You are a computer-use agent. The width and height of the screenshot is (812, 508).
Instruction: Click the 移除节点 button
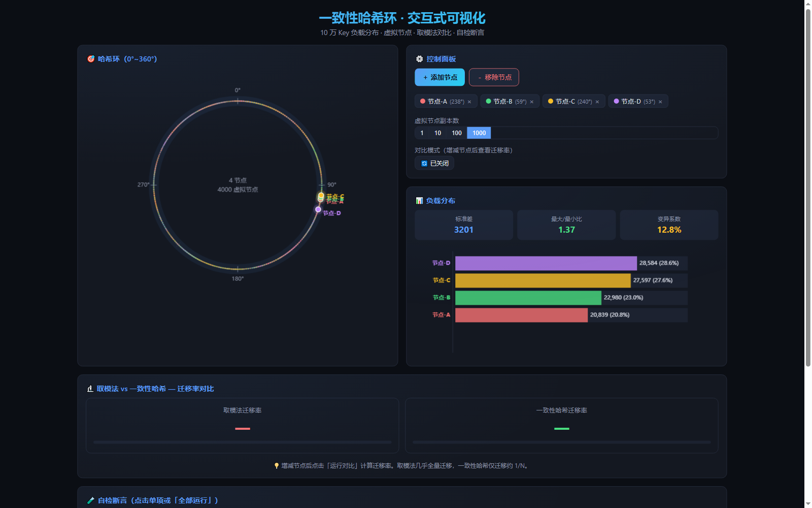pos(494,77)
